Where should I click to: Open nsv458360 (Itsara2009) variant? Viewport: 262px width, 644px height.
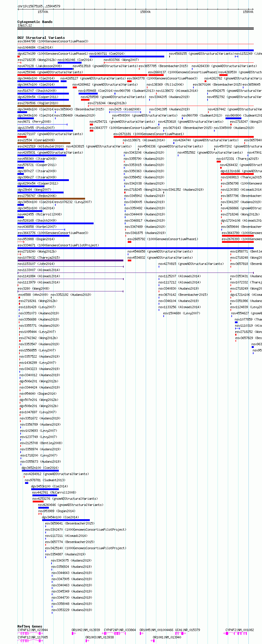(37, 159)
